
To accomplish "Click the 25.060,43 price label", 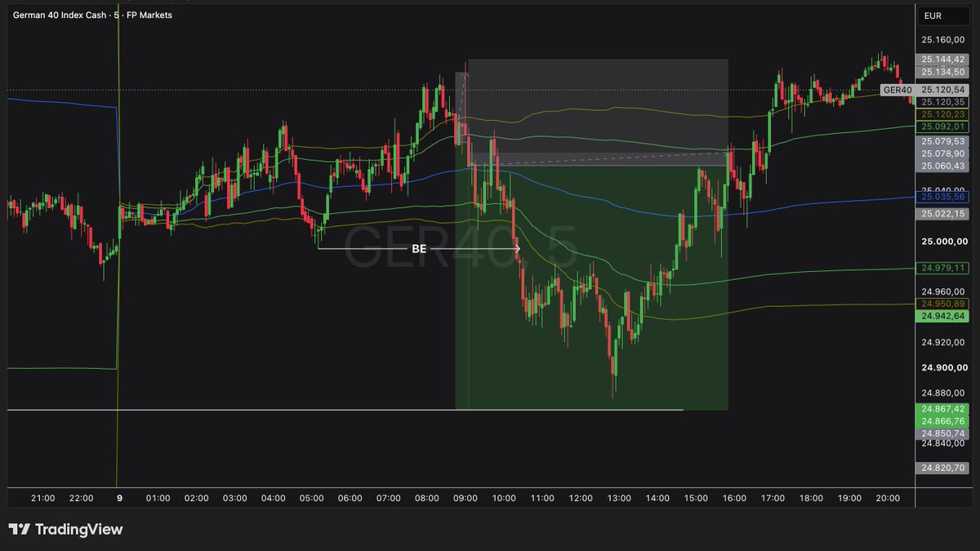I will 943,166.
